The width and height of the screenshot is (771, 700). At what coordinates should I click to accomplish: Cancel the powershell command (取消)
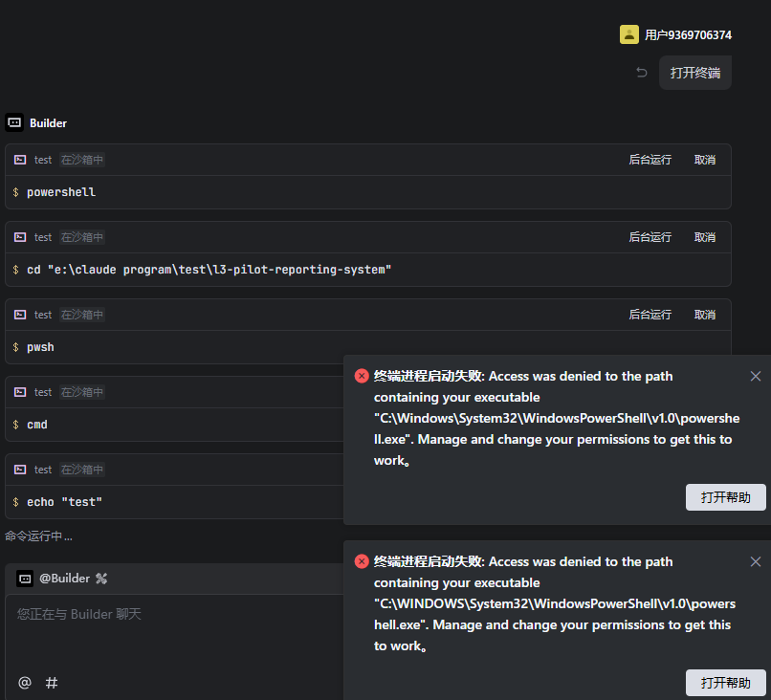pyautogui.click(x=705, y=160)
